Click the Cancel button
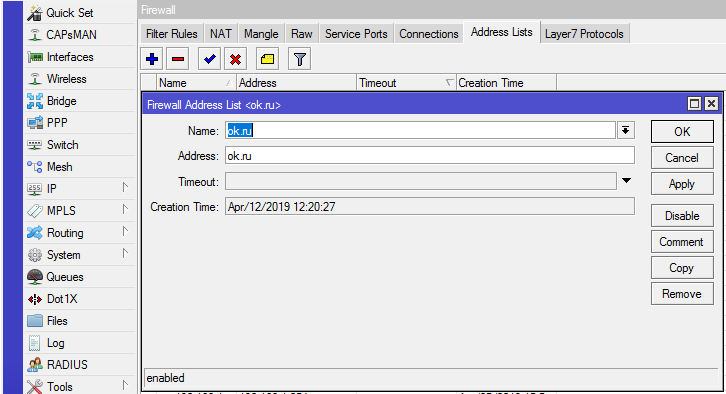Viewport: 726px width, 394px height. 682,158
